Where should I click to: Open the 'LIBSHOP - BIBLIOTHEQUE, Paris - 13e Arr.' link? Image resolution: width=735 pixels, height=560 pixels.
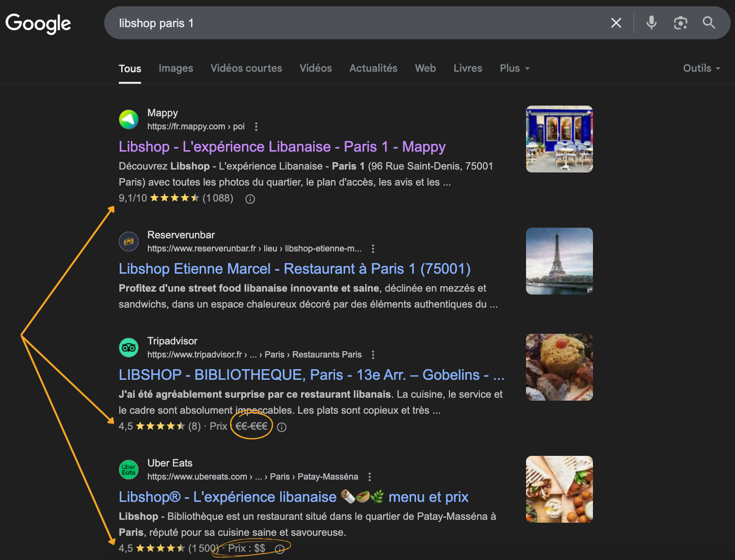pyautogui.click(x=312, y=375)
